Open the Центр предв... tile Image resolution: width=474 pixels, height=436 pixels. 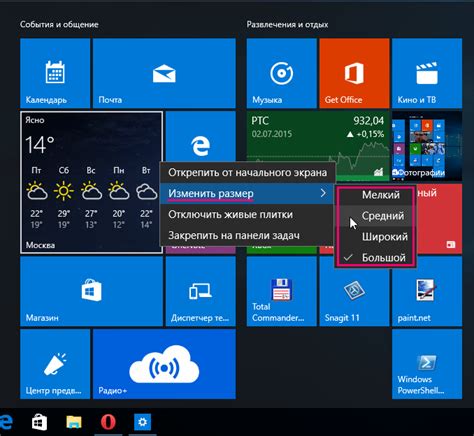(55, 364)
